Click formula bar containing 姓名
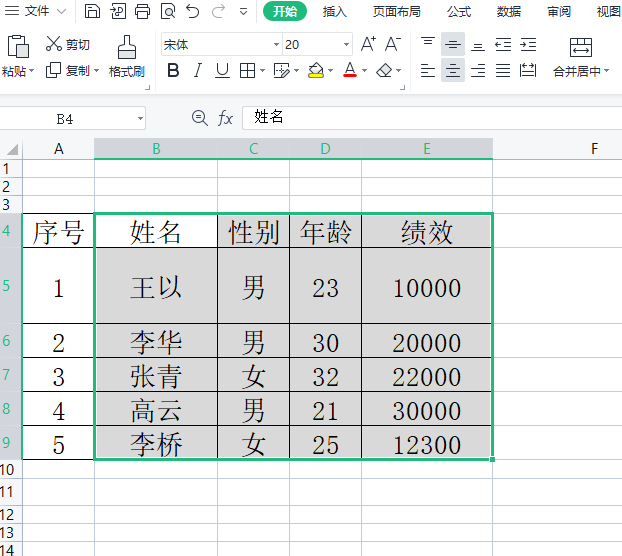622x556 pixels. coord(432,118)
